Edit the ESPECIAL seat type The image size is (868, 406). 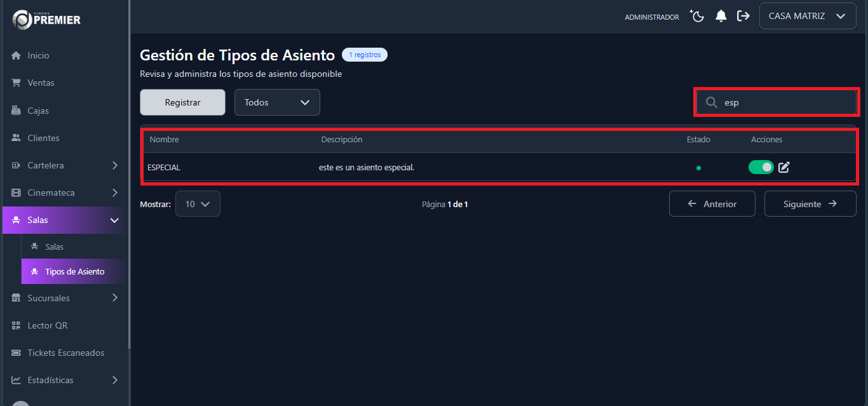coord(784,167)
